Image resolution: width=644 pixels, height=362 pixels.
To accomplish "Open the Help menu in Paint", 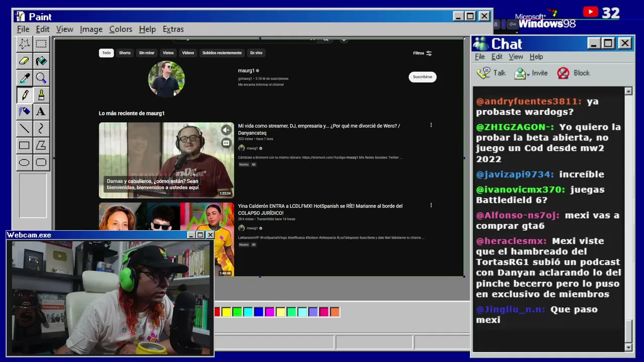I will [147, 29].
